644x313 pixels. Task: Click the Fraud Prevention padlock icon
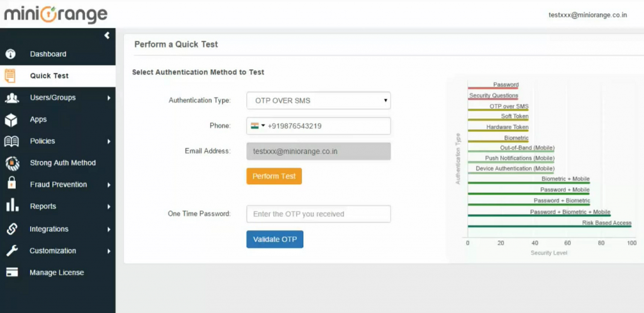tap(11, 184)
